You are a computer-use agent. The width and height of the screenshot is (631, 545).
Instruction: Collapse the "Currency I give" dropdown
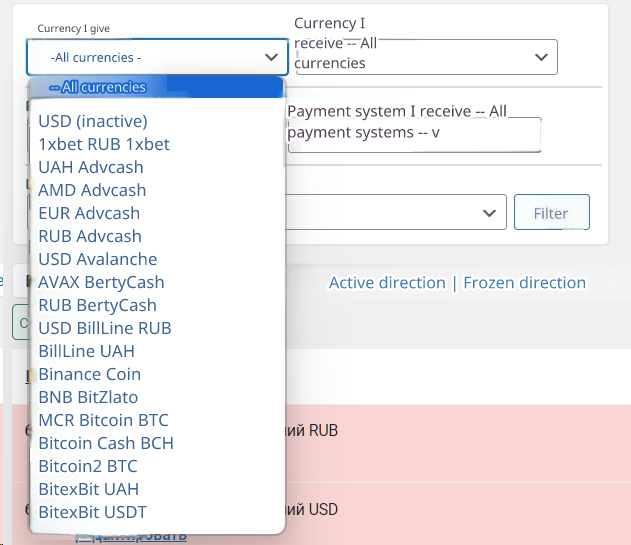click(x=157, y=57)
